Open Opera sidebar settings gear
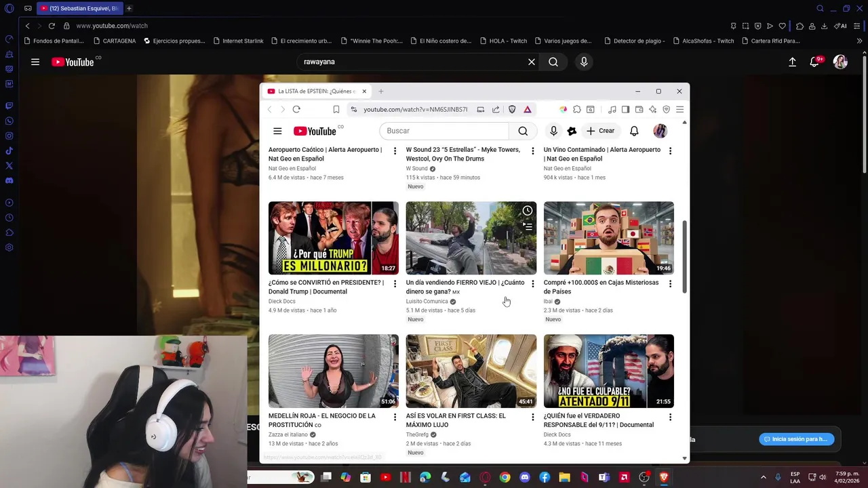868x488 pixels. pyautogui.click(x=9, y=247)
